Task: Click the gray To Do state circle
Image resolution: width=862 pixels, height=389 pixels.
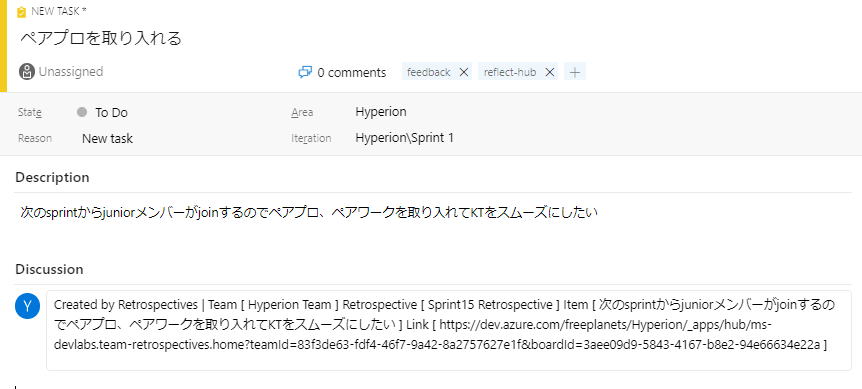Action: [x=82, y=112]
